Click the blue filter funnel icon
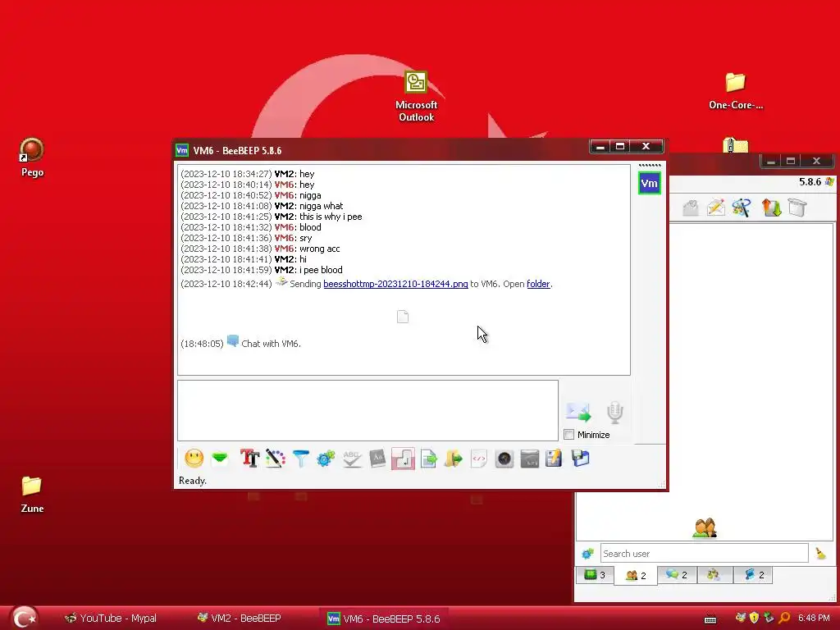The image size is (840, 630). click(x=300, y=459)
